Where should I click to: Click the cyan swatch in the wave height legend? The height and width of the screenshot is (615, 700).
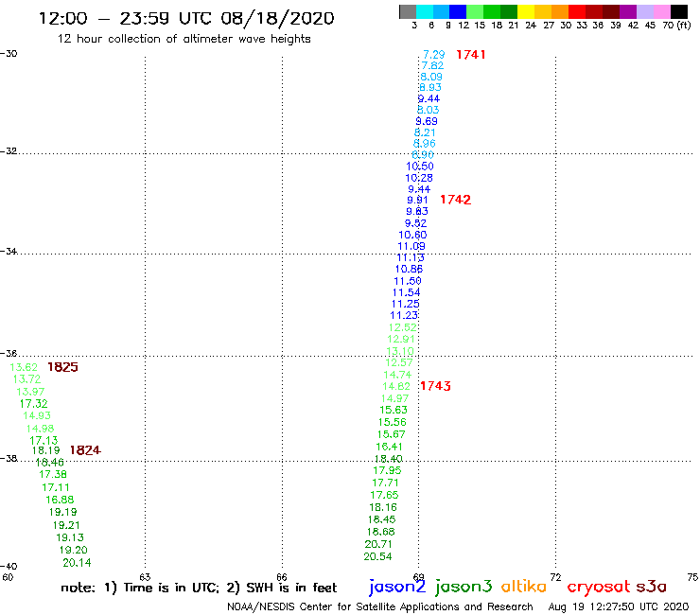[425, 11]
